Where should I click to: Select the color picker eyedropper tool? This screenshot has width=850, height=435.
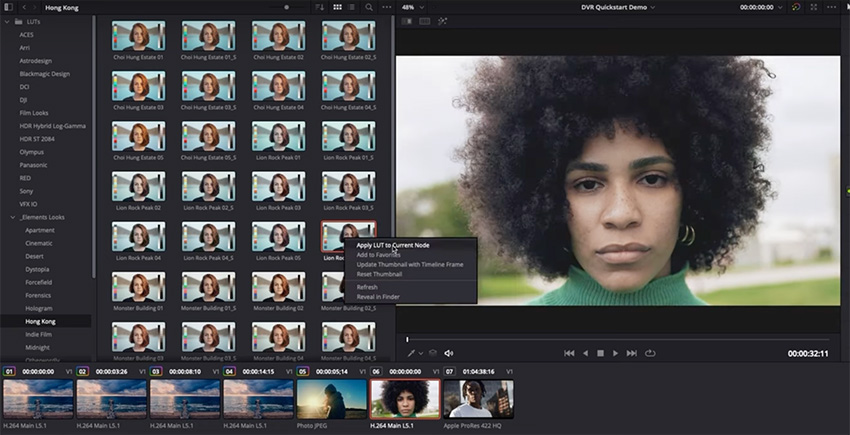point(409,353)
